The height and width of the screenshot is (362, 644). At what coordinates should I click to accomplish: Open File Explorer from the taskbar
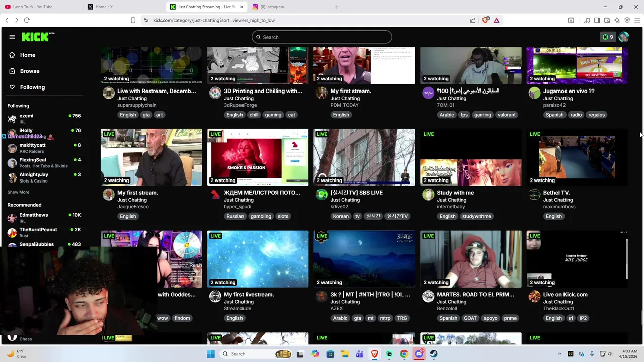[345, 354]
